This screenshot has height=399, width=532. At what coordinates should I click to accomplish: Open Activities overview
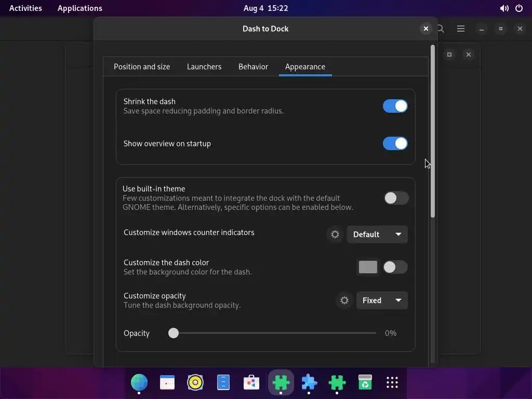click(x=25, y=8)
